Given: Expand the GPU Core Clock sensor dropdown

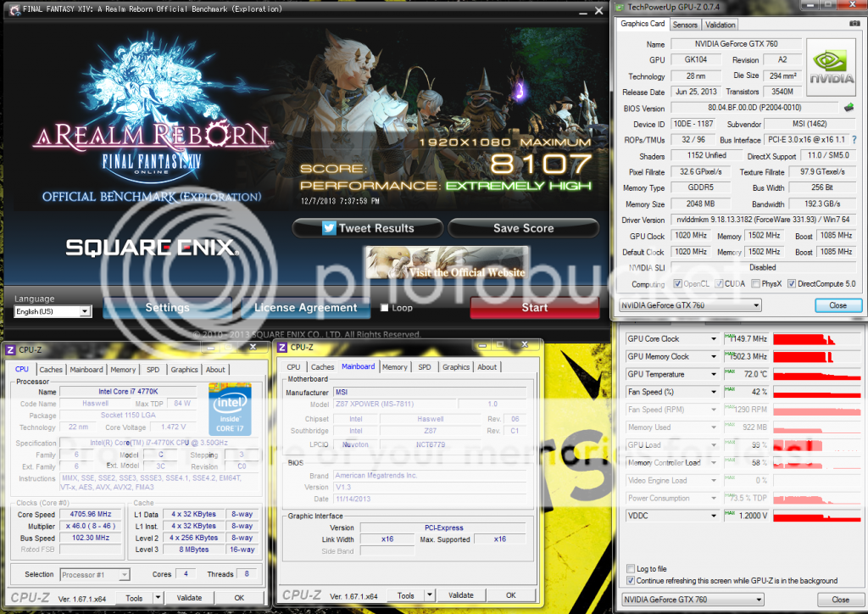Looking at the screenshot, I should point(714,339).
